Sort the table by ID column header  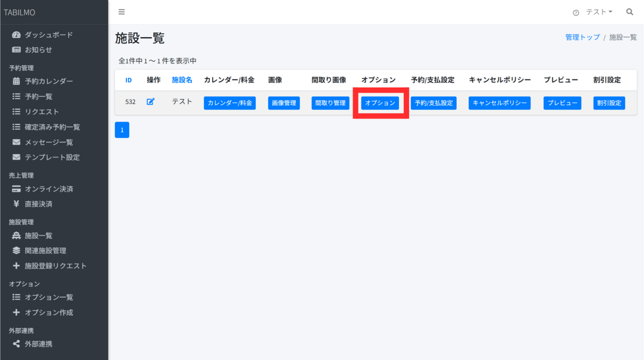coord(128,80)
